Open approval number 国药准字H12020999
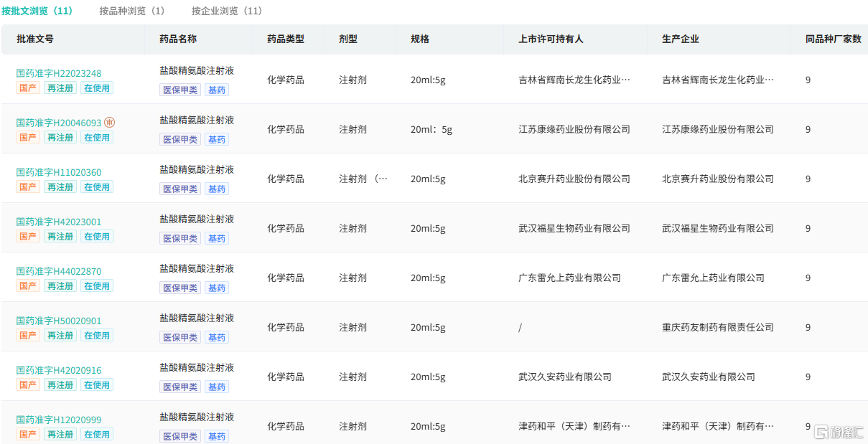Image resolution: width=868 pixels, height=444 pixels. coord(59,420)
